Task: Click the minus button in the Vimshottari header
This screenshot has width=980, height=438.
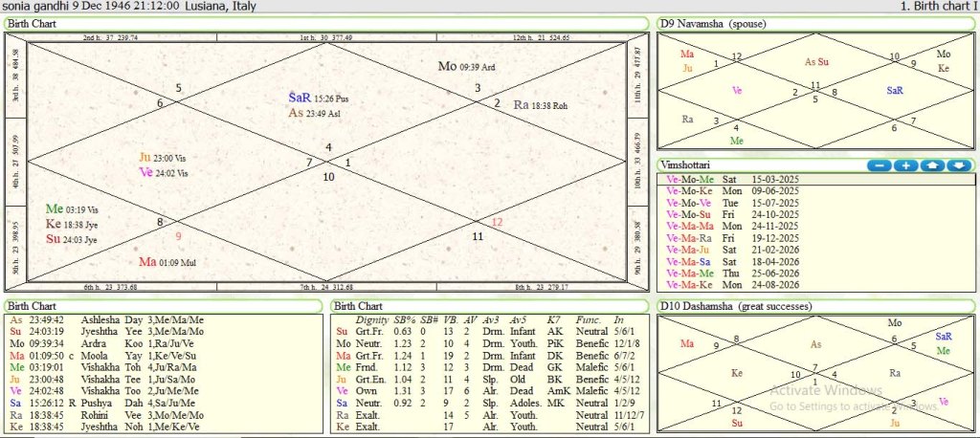Action: pyautogui.click(x=879, y=165)
